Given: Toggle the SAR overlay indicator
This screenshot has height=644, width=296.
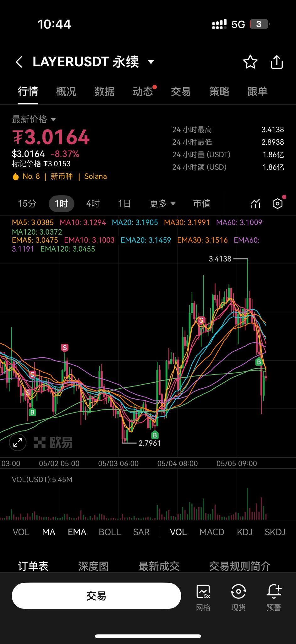Looking at the screenshot, I should coord(141,532).
